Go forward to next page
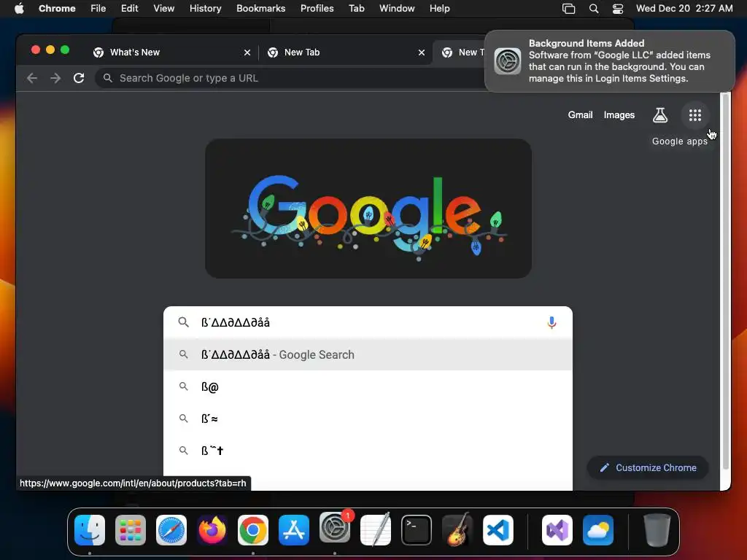747x560 pixels. (x=55, y=78)
